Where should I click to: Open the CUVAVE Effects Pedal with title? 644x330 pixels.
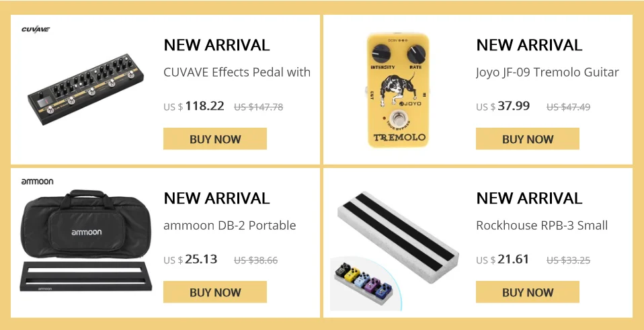[237, 72]
